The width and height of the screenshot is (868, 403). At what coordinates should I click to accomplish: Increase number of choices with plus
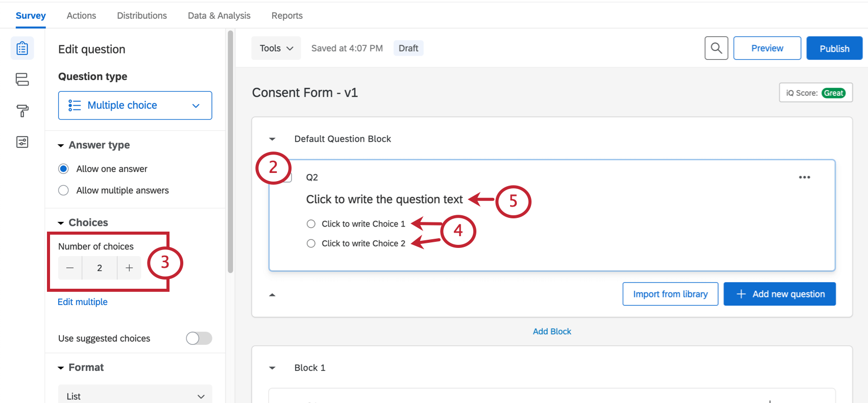[x=129, y=268]
